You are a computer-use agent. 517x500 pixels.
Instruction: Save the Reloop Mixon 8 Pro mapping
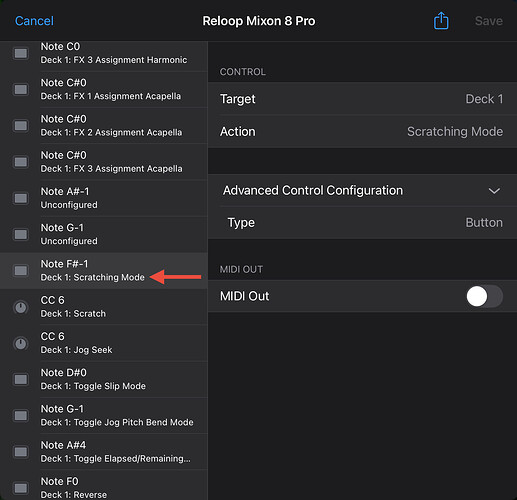coord(489,21)
